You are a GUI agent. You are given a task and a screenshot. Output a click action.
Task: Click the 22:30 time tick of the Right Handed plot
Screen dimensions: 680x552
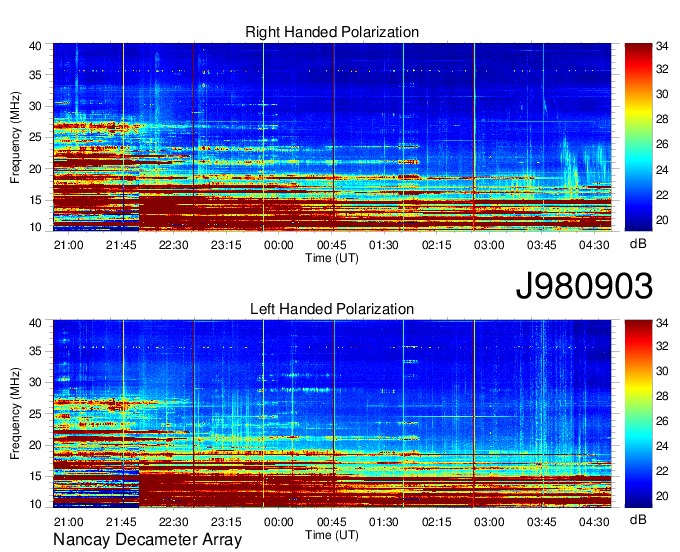click(x=173, y=245)
